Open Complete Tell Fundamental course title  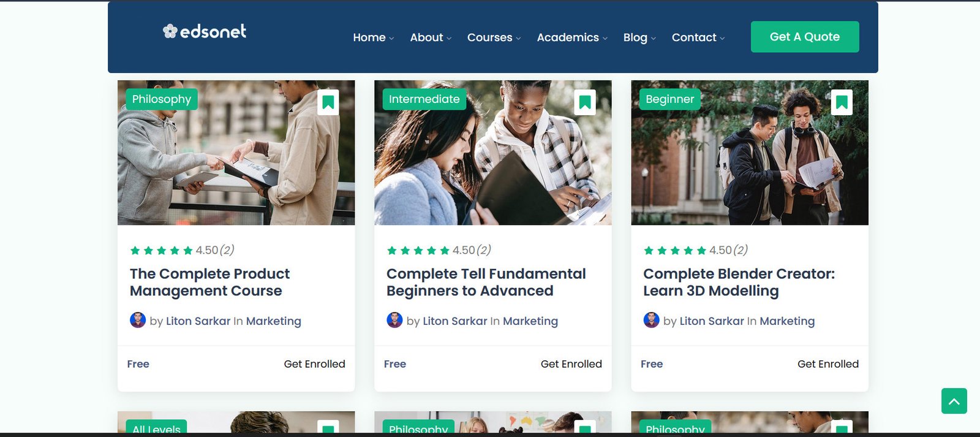486,282
